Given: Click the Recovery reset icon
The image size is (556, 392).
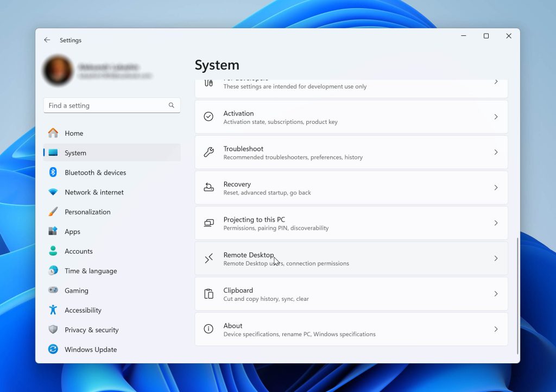Looking at the screenshot, I should click(x=208, y=187).
